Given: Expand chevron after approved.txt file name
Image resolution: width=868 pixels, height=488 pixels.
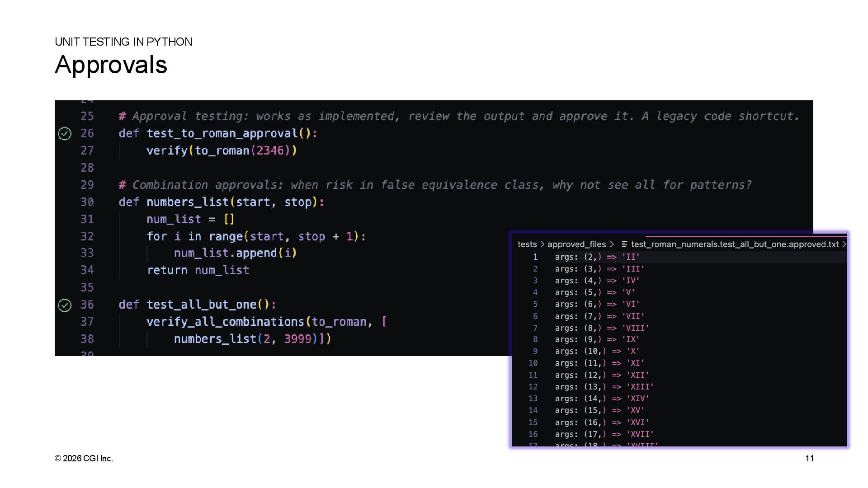Looking at the screenshot, I should tap(844, 244).
